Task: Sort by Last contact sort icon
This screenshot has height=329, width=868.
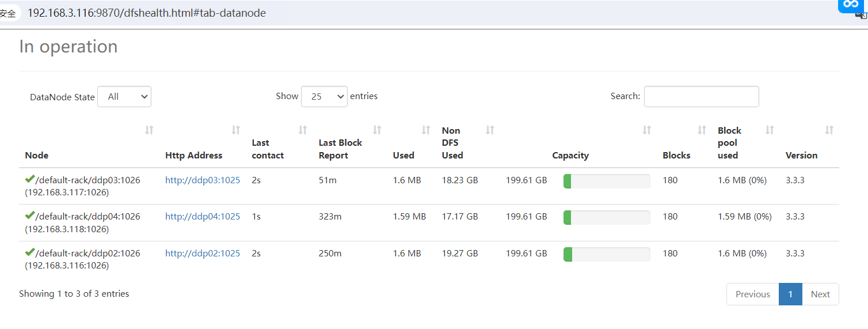Action: point(303,130)
